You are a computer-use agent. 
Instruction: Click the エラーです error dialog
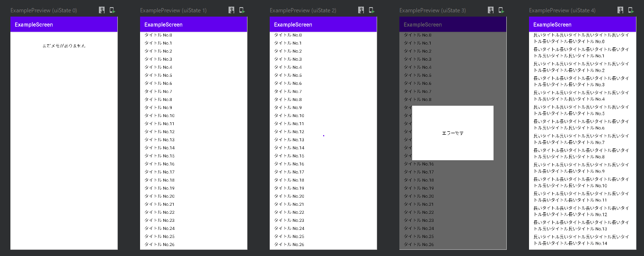[x=453, y=133]
